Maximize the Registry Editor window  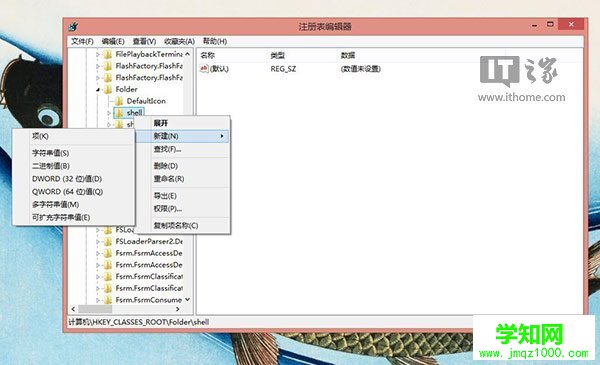(x=550, y=24)
